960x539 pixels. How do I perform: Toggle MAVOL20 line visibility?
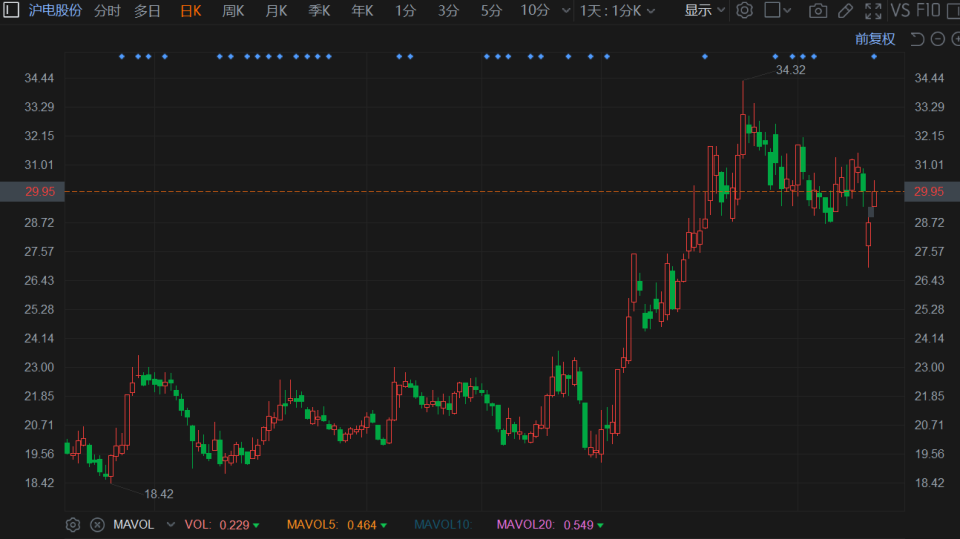(x=524, y=525)
